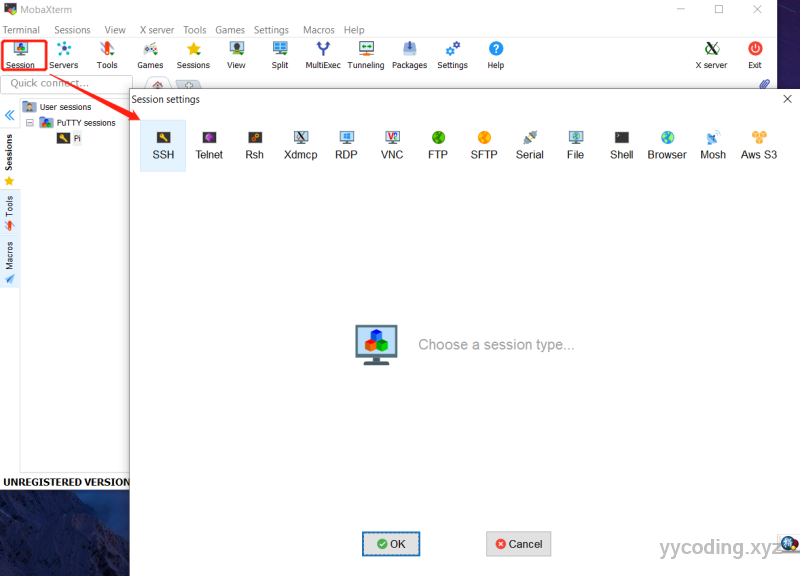Open the Tools menu
This screenshot has height=576, width=800.
(194, 30)
